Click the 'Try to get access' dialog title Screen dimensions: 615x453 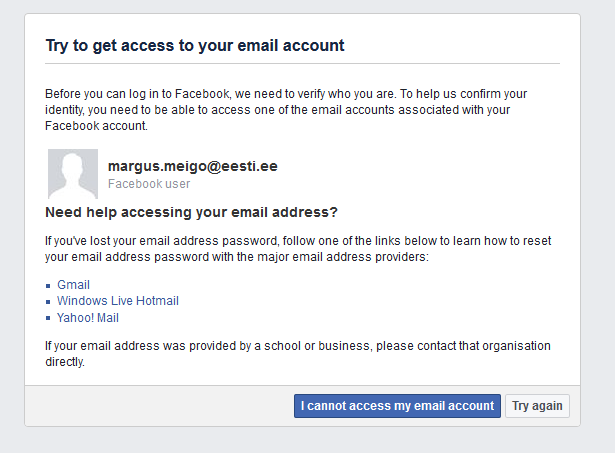click(x=195, y=46)
